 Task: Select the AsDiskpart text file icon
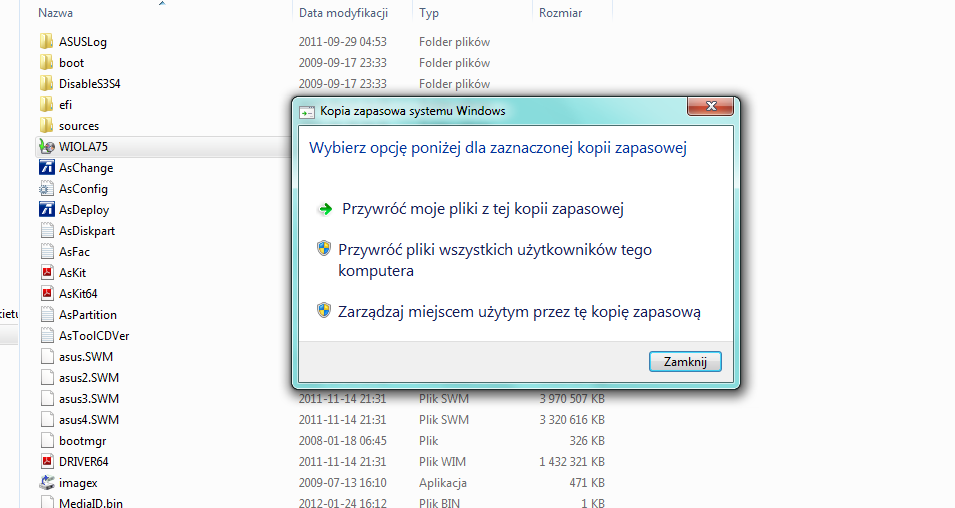pyautogui.click(x=46, y=231)
